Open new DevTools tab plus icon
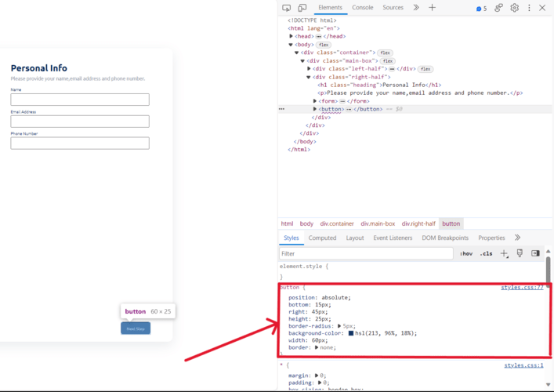The height and width of the screenshot is (392, 554). point(432,7)
